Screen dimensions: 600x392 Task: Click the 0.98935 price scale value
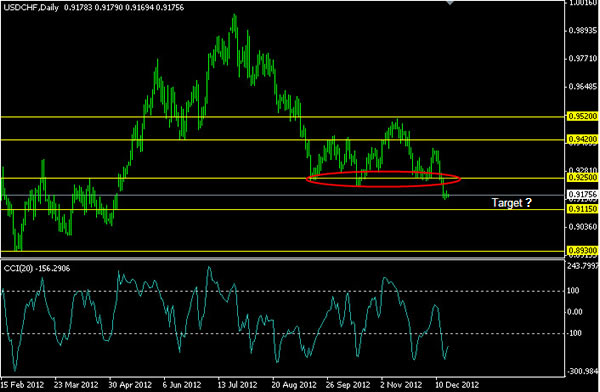583,31
